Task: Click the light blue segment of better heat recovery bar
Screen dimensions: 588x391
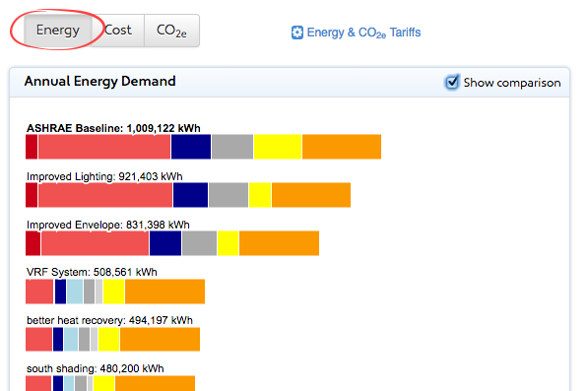Action: pos(71,339)
